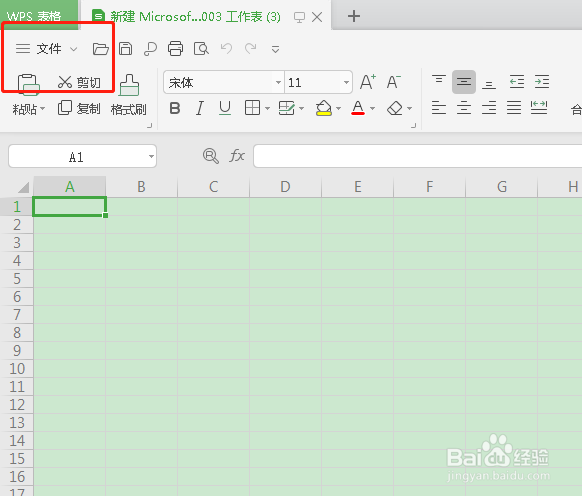Click the Name Box showing A1
This screenshot has height=496, width=582.
[x=76, y=157]
